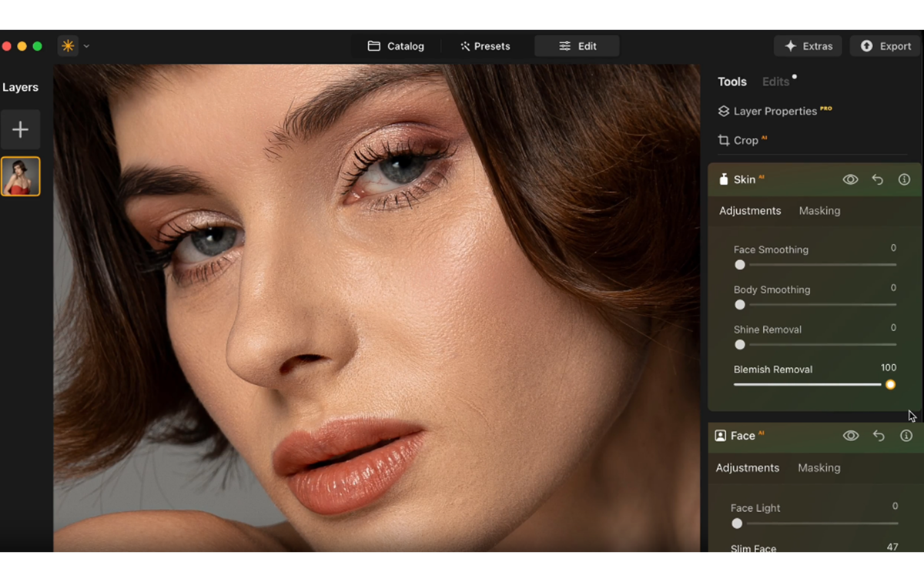The width and height of the screenshot is (924, 582).
Task: Click the Body Smoothing slider handle
Action: pyautogui.click(x=740, y=305)
